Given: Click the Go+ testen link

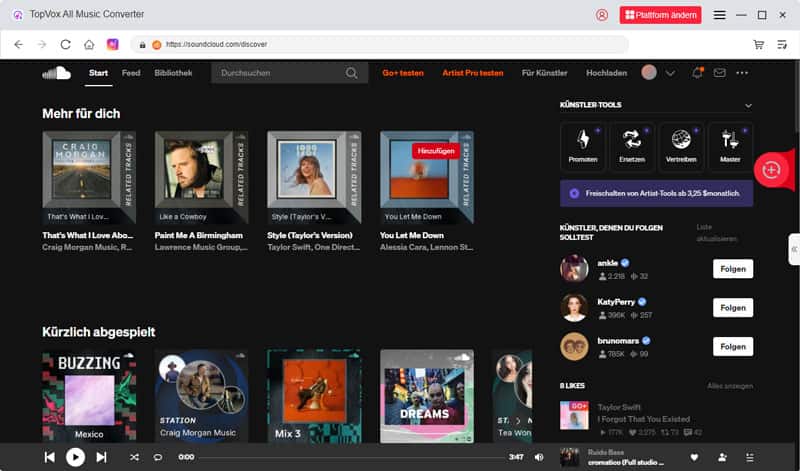Looking at the screenshot, I should (x=403, y=73).
